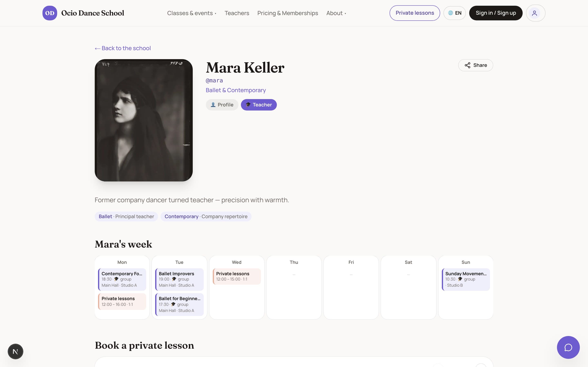Image resolution: width=588 pixels, height=367 pixels.
Task: Switch to the Teacher view
Action: [x=259, y=105]
